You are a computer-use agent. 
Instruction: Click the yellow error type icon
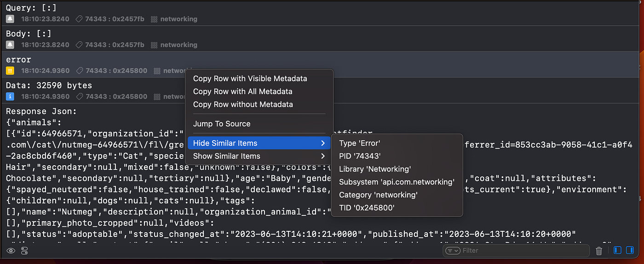click(x=10, y=71)
